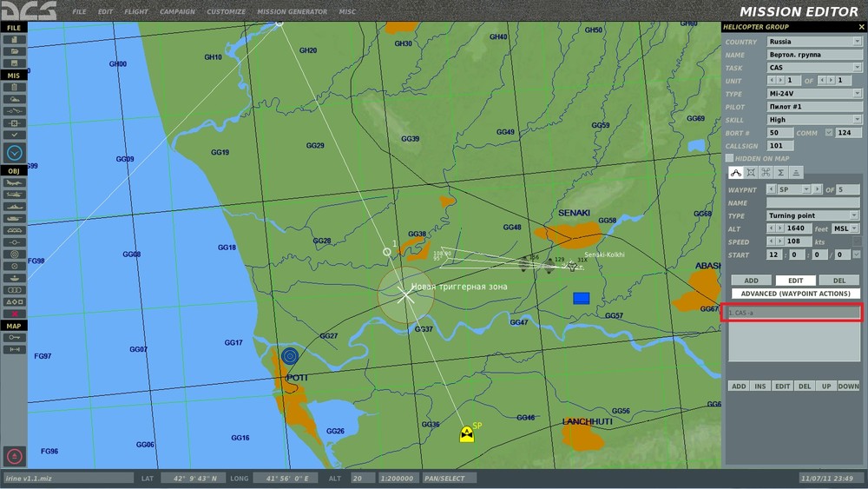
Task: Close the HELICOPTER GROUP panel
Action: 861,27
